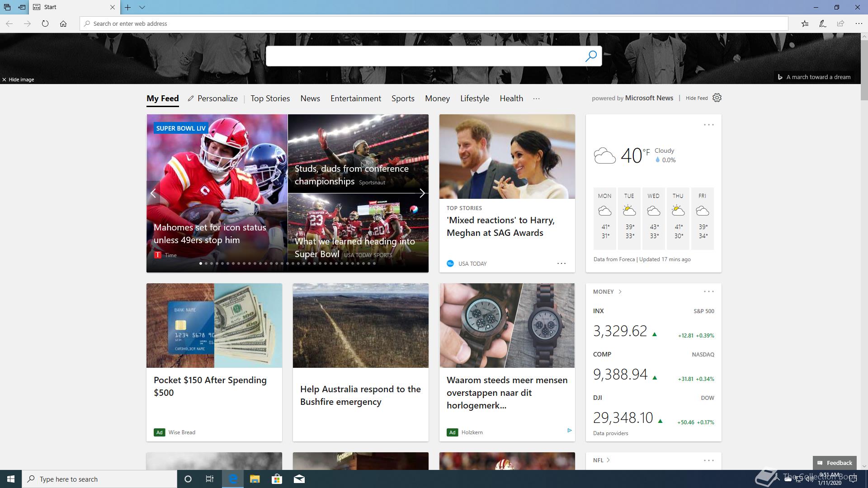
Task: Click the Personalize link
Action: coord(213,99)
